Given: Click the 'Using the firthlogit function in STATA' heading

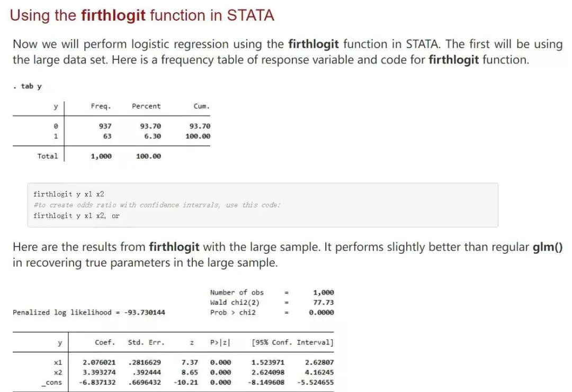Looking at the screenshot, I should pyautogui.click(x=142, y=16).
